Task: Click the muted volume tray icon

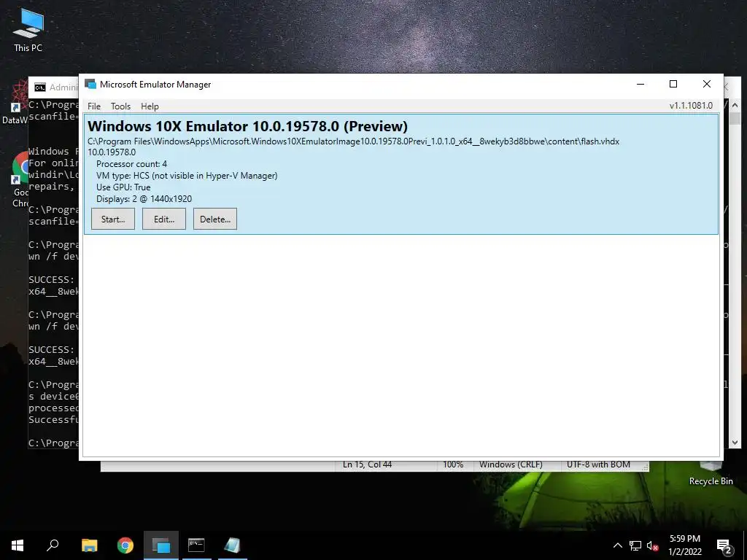Action: 653,545
